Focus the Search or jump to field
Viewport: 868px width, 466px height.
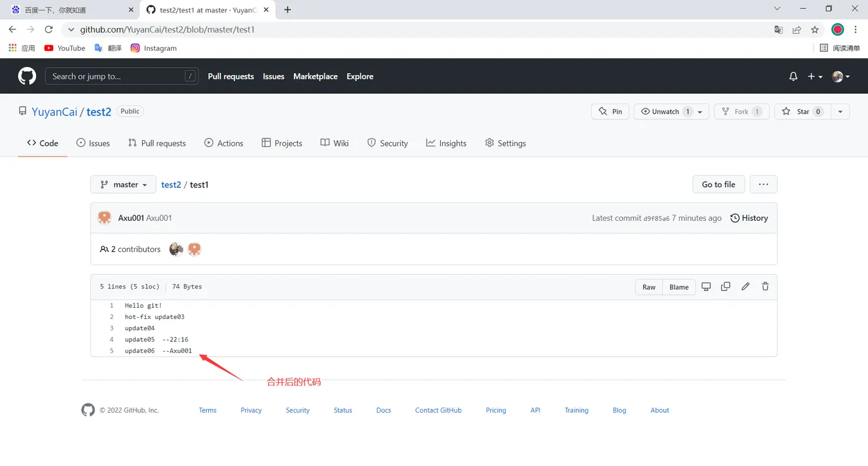pos(122,76)
